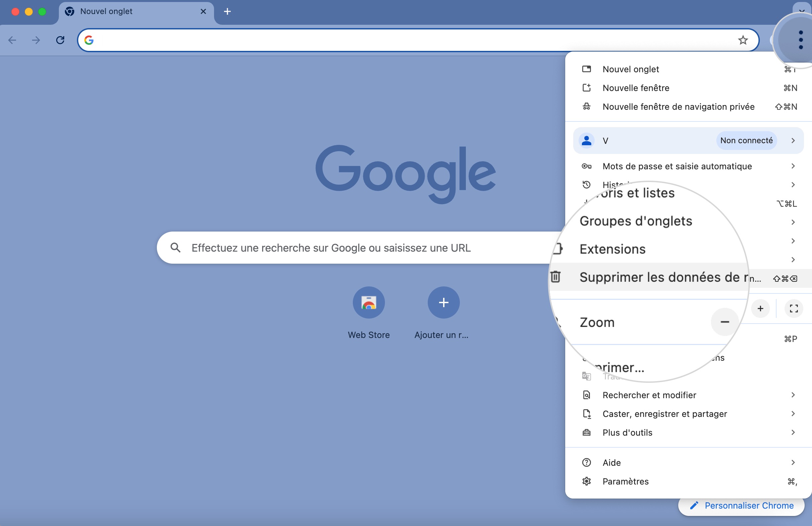This screenshot has height=526, width=812.
Task: Click the trash icon for Supprimer les données
Action: [555, 277]
